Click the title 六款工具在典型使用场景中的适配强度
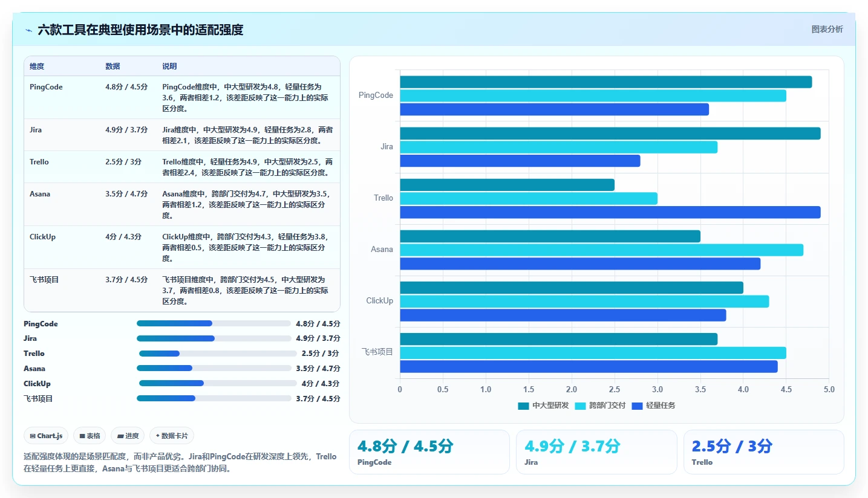This screenshot has height=498, width=868. (140, 30)
